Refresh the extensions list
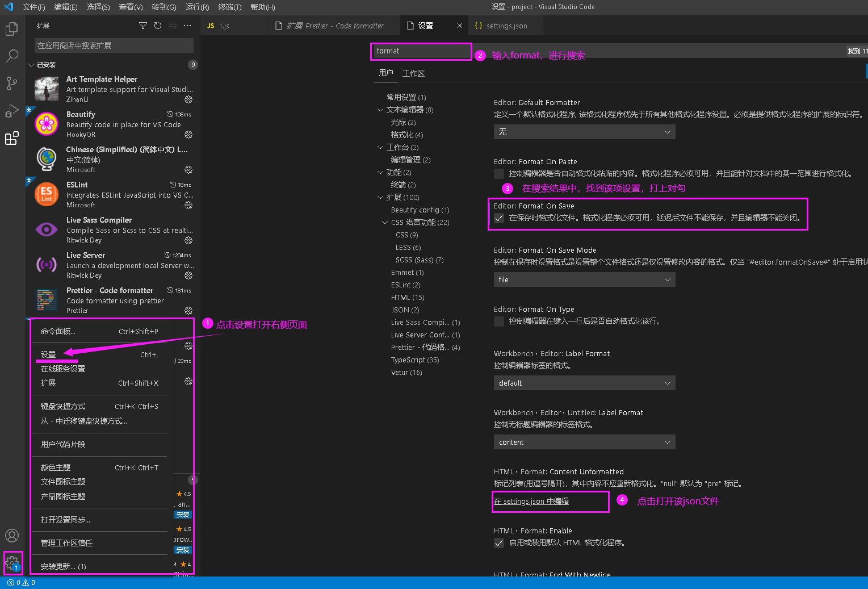 158,26
